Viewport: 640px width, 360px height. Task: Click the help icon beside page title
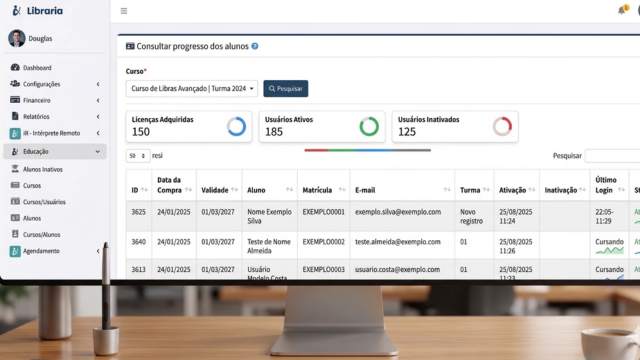point(255,46)
